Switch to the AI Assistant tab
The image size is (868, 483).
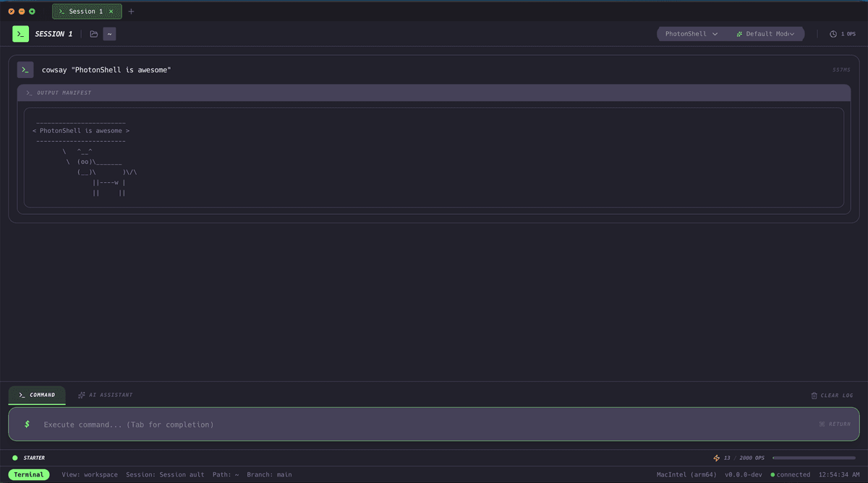[105, 396]
